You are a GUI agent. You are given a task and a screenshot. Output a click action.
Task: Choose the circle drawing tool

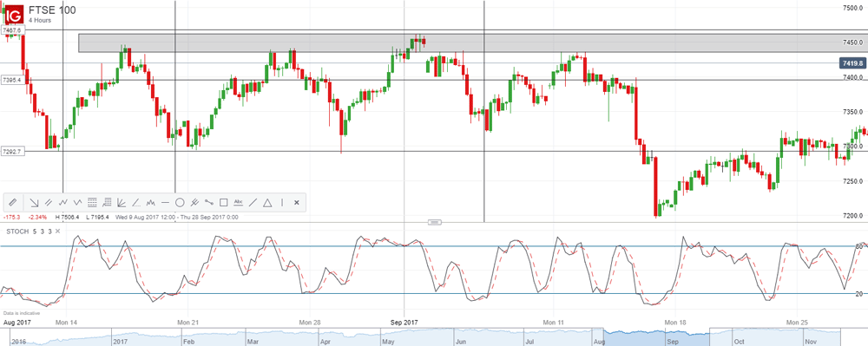180,202
